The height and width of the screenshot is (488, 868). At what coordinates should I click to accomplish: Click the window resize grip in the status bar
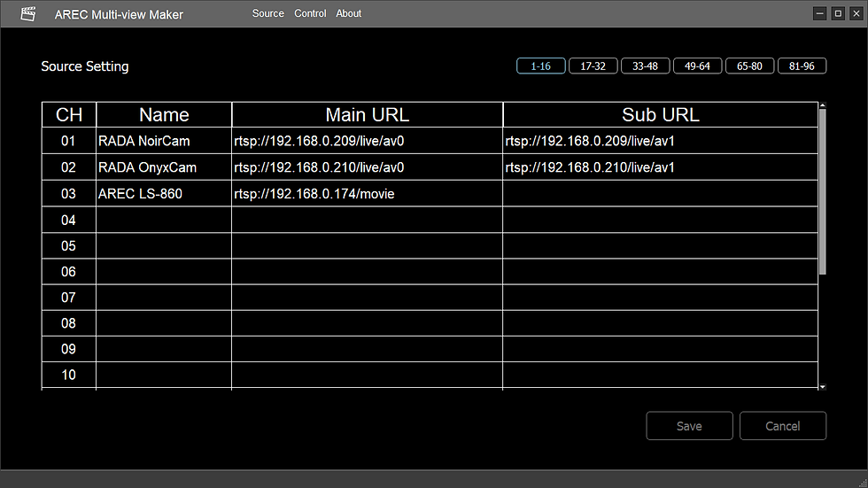click(x=863, y=483)
